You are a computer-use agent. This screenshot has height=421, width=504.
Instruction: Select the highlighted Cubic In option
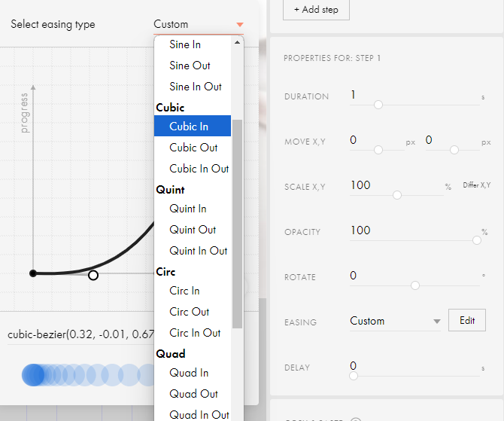click(193, 126)
